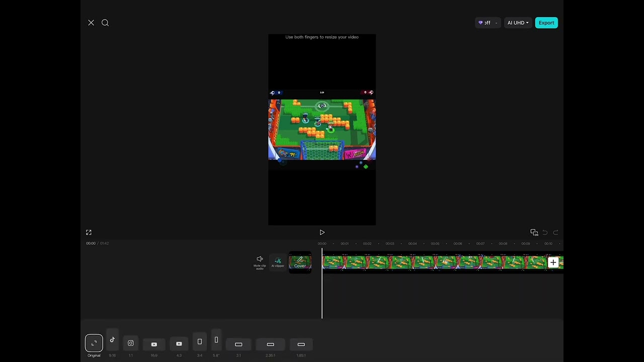
Task: Click the 00:02 mark on timeline ruler
Action: 367,243
